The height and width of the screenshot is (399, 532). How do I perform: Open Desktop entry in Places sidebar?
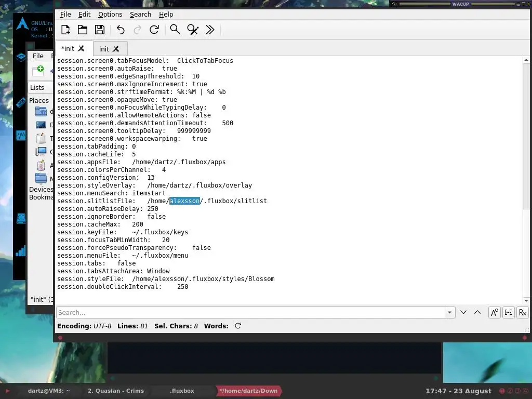tap(42, 125)
